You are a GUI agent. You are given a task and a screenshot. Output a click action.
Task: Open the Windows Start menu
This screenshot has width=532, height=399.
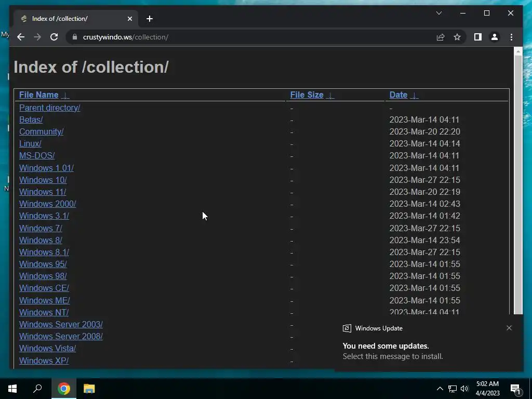coord(12,389)
